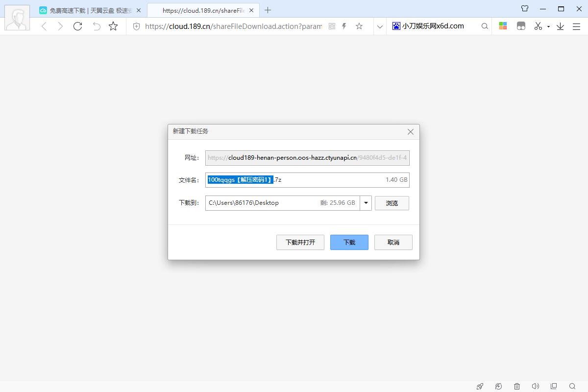This screenshot has width=588, height=392.
Task: Toggle the sound speaker icon in status bar
Action: coord(535,386)
